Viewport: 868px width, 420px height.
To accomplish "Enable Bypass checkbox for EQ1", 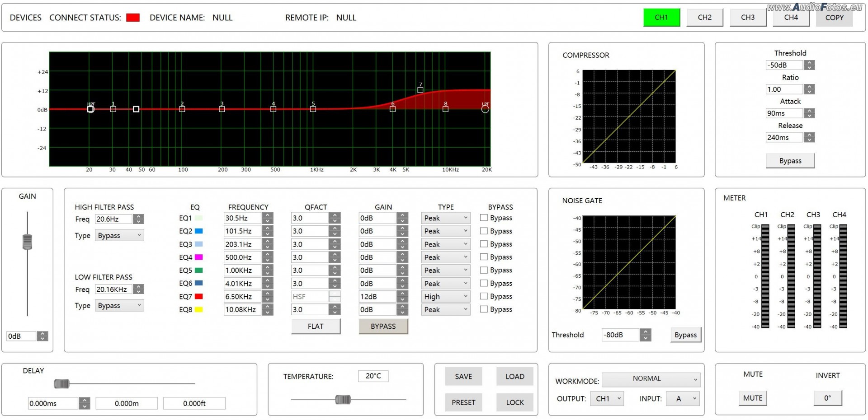I will [484, 218].
